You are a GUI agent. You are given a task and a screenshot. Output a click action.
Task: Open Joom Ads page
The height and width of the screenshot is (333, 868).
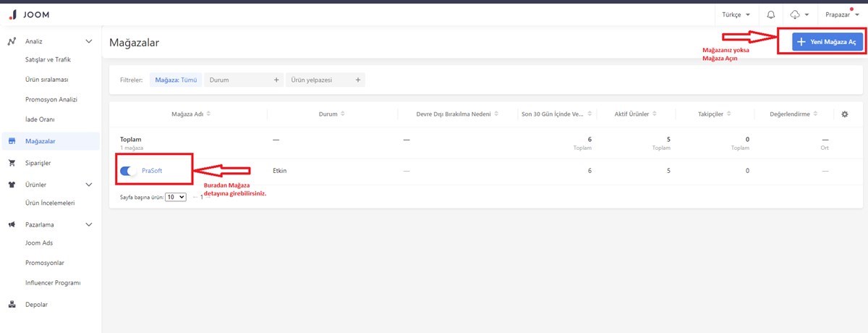coord(39,243)
